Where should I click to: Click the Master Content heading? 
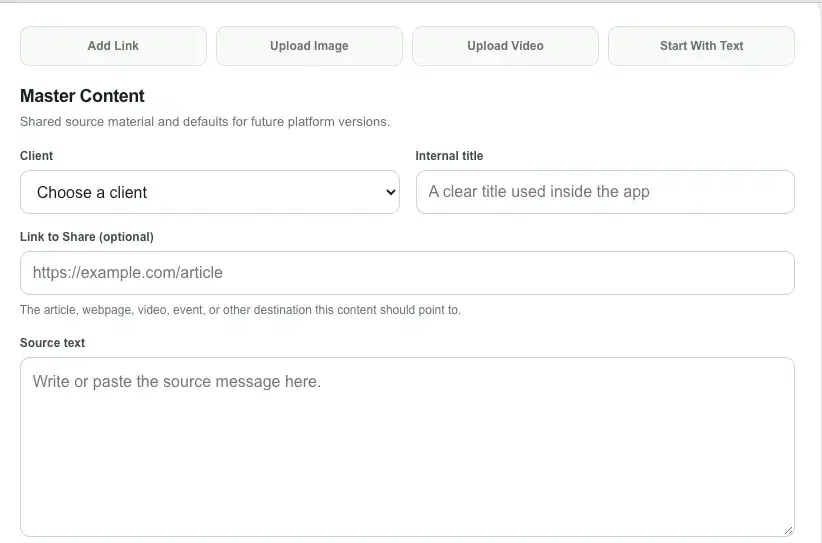[x=82, y=96]
